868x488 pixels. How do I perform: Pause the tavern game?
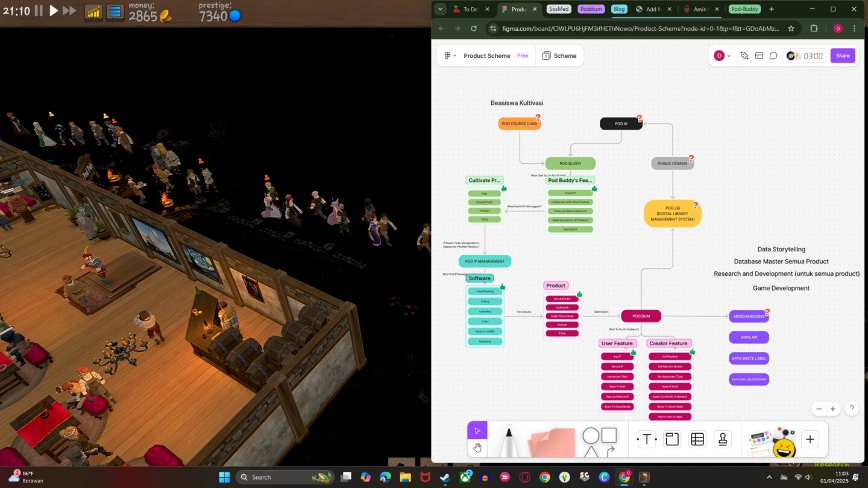39,10
